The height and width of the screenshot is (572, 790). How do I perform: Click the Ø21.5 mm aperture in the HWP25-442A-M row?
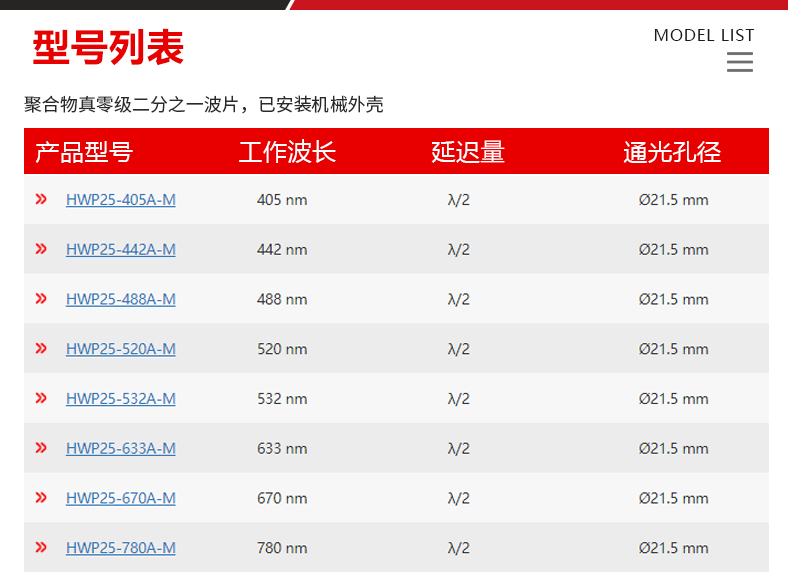(674, 249)
